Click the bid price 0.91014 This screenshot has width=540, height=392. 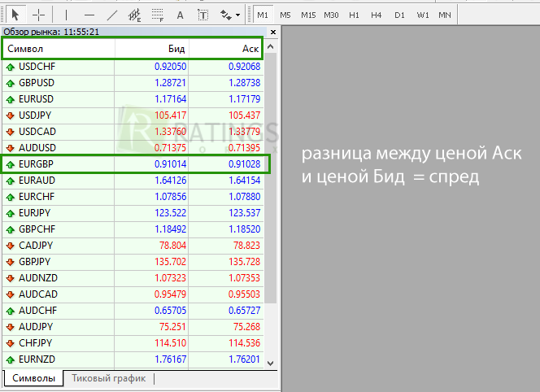[x=170, y=164]
